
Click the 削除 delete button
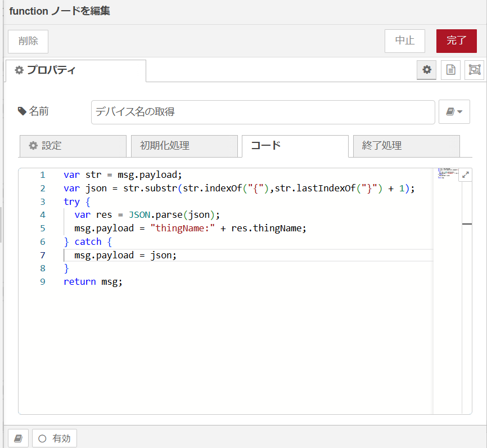[x=28, y=41]
